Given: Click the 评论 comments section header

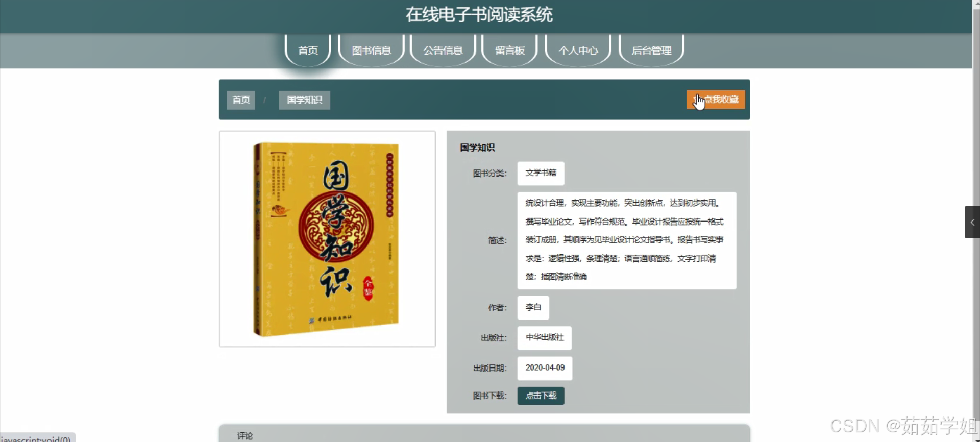Looking at the screenshot, I should click(x=244, y=435).
